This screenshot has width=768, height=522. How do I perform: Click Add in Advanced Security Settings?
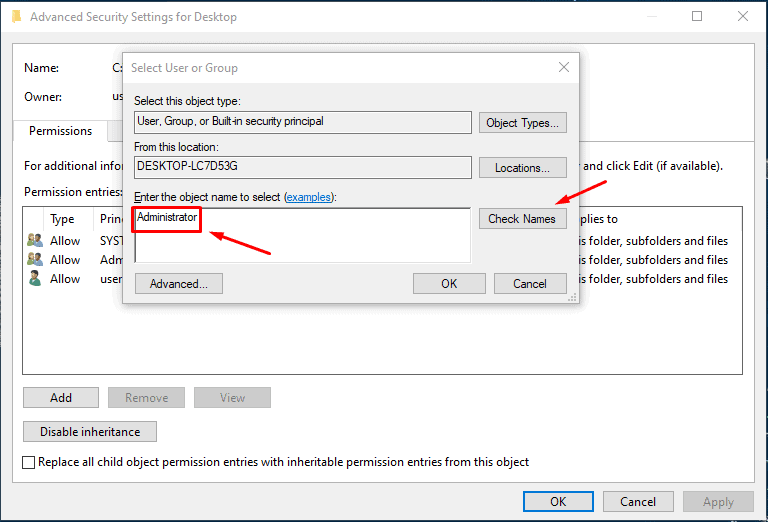tap(61, 398)
